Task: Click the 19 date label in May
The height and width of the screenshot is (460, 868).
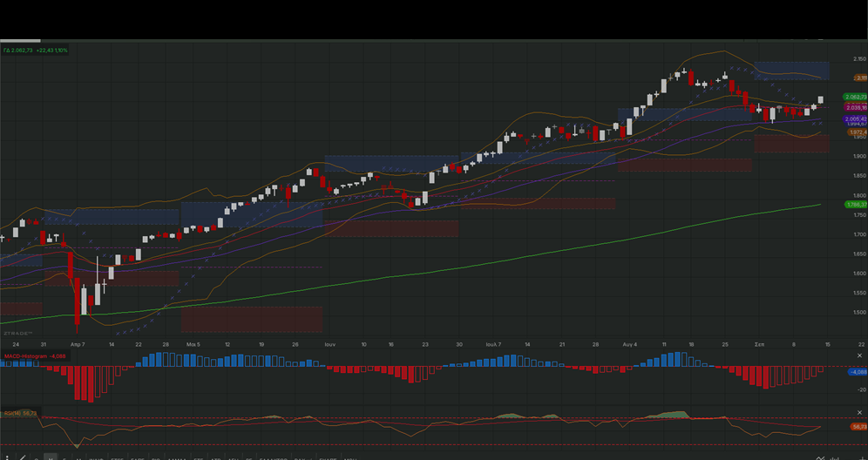Action: tap(261, 344)
